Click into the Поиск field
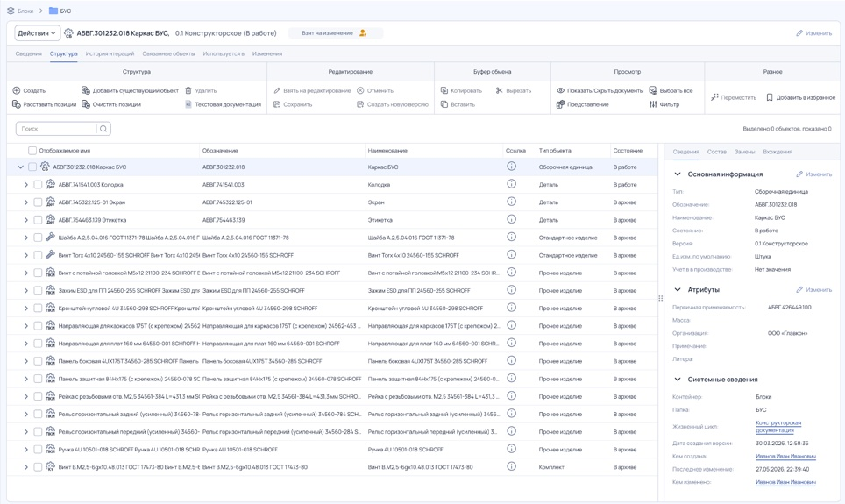Image resolution: width=845 pixels, height=504 pixels. (x=57, y=128)
